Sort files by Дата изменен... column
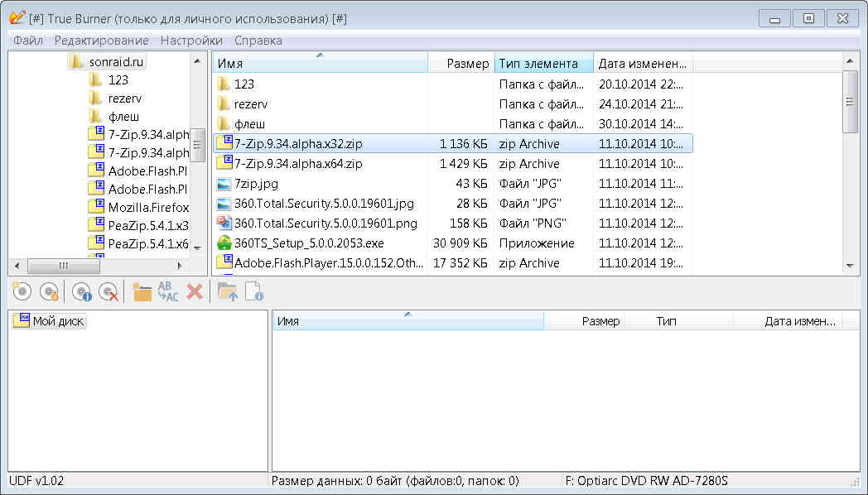The image size is (868, 495). tap(643, 63)
